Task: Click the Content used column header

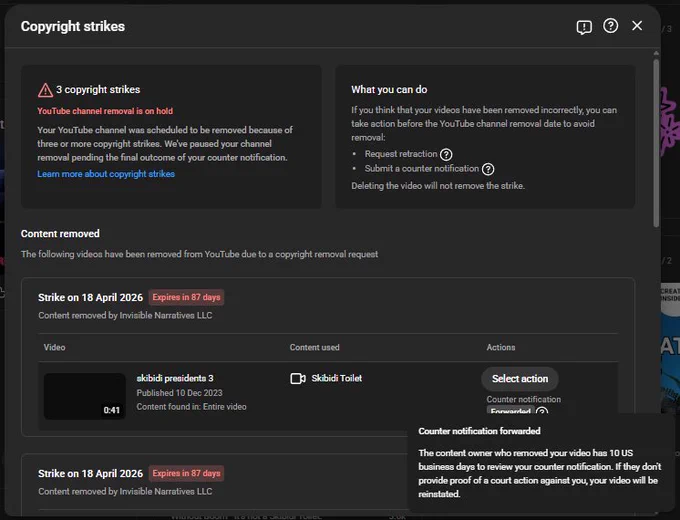Action: pos(314,347)
